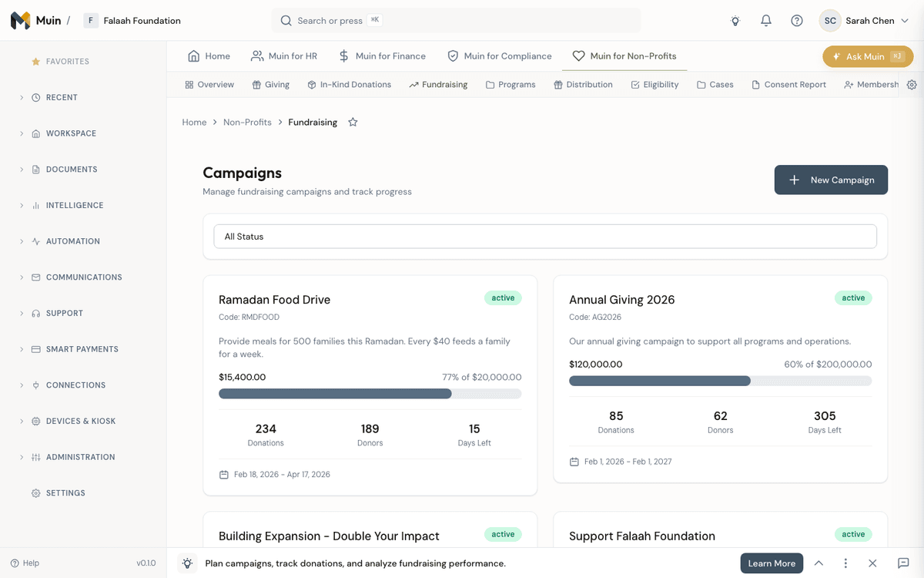Expand the Documents section chevron
The width and height of the screenshot is (924, 578).
22,170
